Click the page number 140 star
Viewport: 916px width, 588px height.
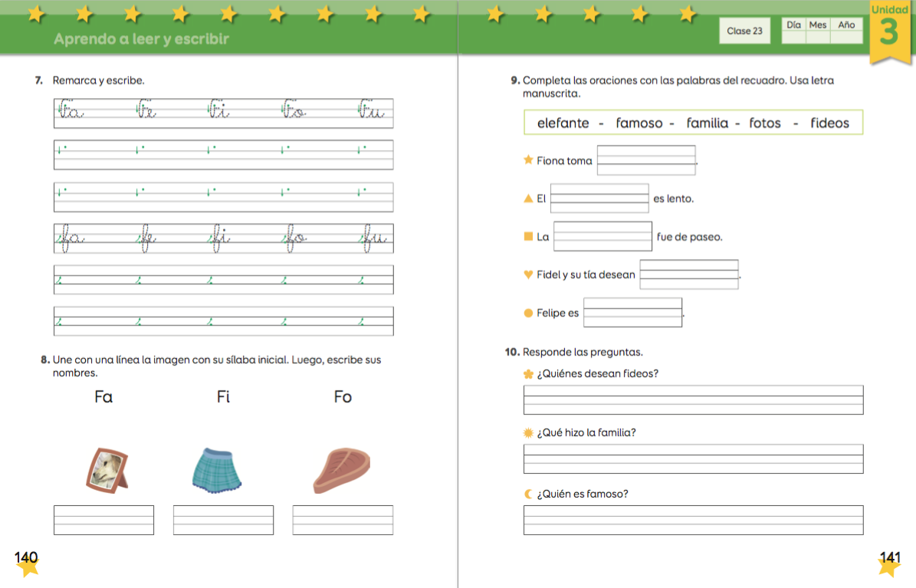click(x=27, y=563)
